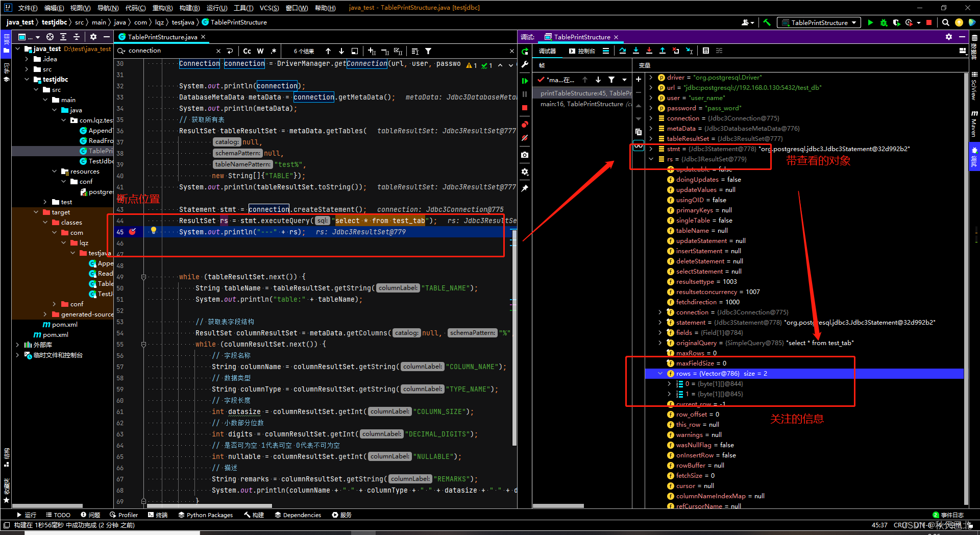Image resolution: width=980 pixels, height=535 pixels.
Task: Open the TablePrintStructure run configuration dropdown
Action: tap(819, 22)
